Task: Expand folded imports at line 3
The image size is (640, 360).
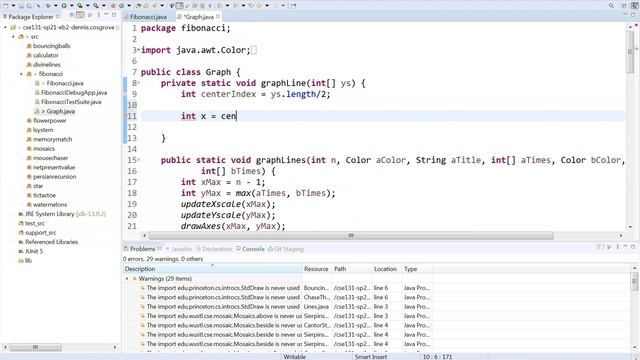Action: coord(139,50)
